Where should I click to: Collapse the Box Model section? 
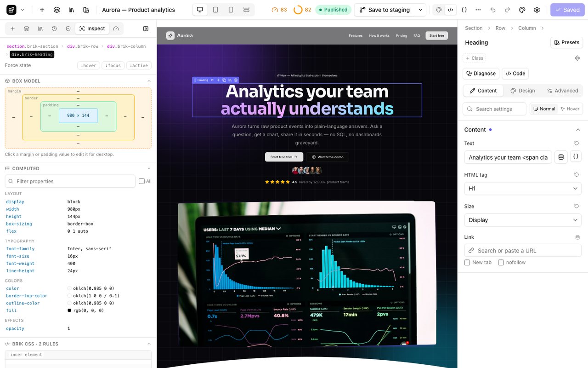(149, 81)
